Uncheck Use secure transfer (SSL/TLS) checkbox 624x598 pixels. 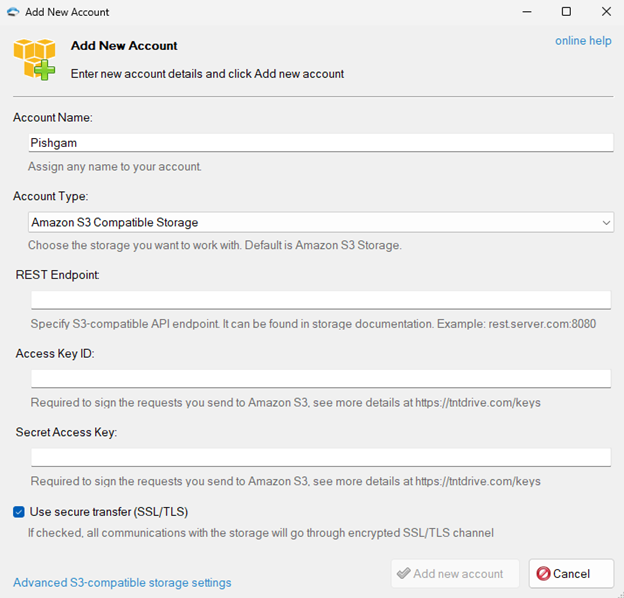click(x=19, y=512)
